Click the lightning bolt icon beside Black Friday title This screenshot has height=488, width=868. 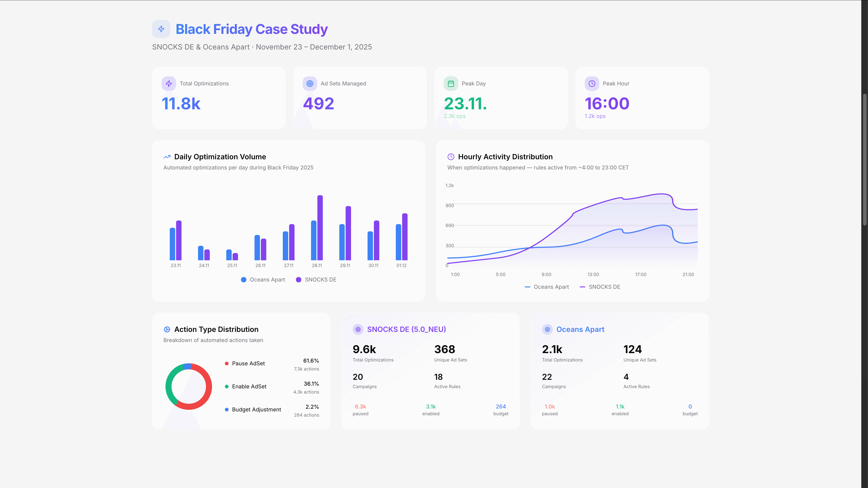pos(161,29)
